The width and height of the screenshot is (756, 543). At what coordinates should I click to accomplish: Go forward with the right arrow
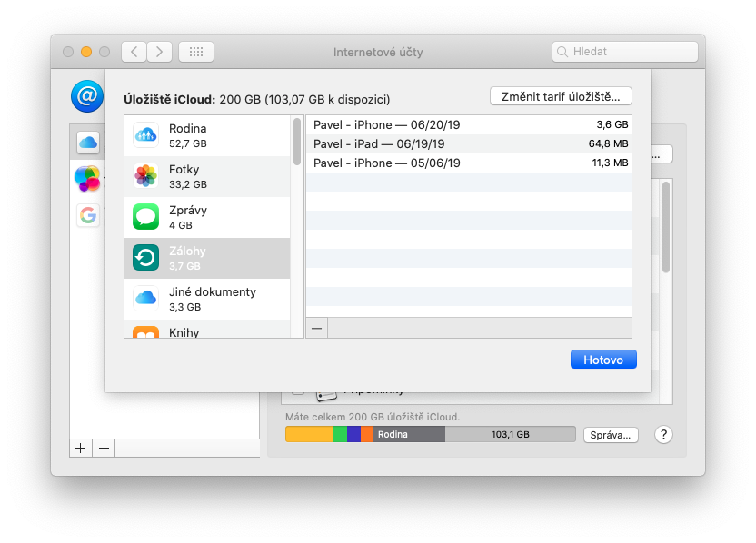pos(160,52)
